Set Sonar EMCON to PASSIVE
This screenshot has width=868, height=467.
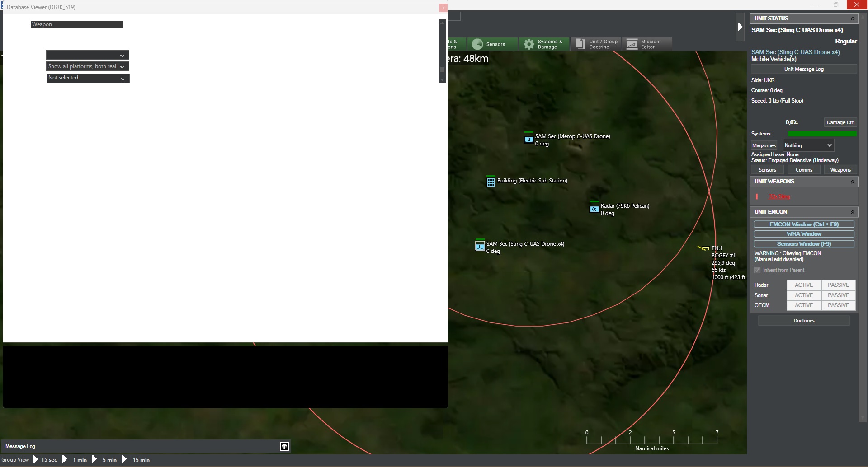coord(838,295)
